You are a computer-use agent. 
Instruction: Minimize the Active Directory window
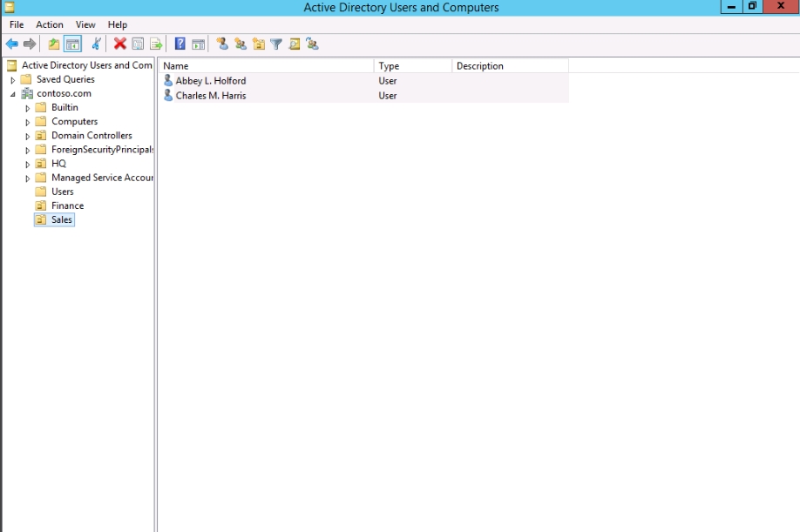pyautogui.click(x=731, y=7)
